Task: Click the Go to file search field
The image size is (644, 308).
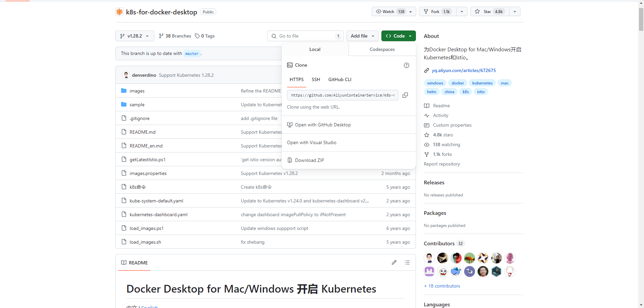Action: [305, 36]
